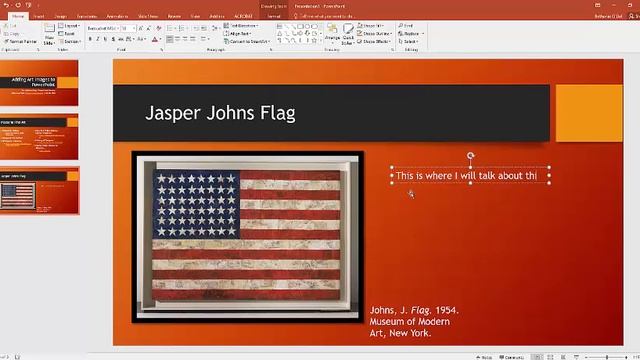Click the Format Painter button
Image resolution: width=640 pixels, height=360 pixels.
[x=20, y=42]
